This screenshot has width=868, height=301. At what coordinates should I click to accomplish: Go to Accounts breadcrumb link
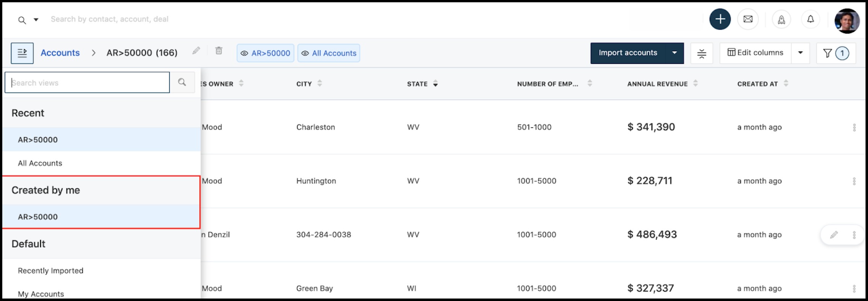tap(60, 53)
